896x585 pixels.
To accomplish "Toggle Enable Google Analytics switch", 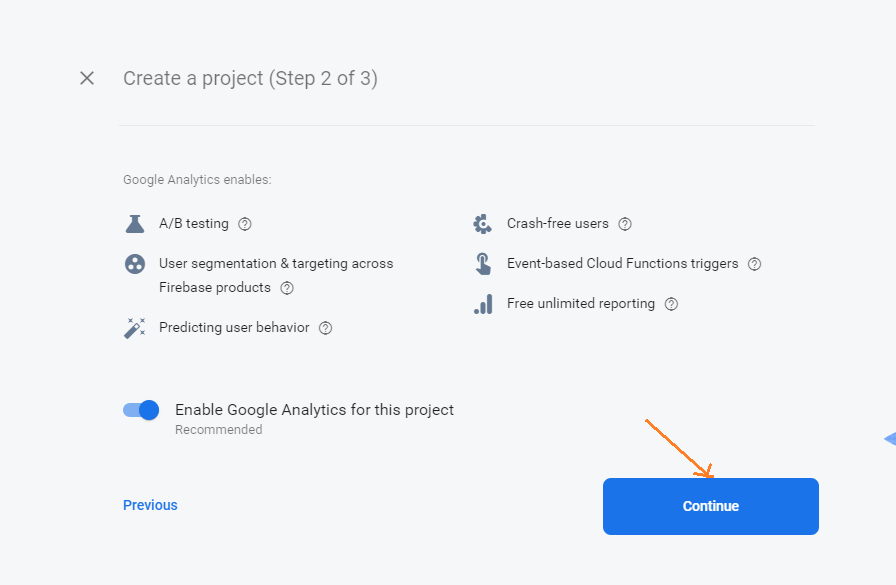I will (x=141, y=410).
